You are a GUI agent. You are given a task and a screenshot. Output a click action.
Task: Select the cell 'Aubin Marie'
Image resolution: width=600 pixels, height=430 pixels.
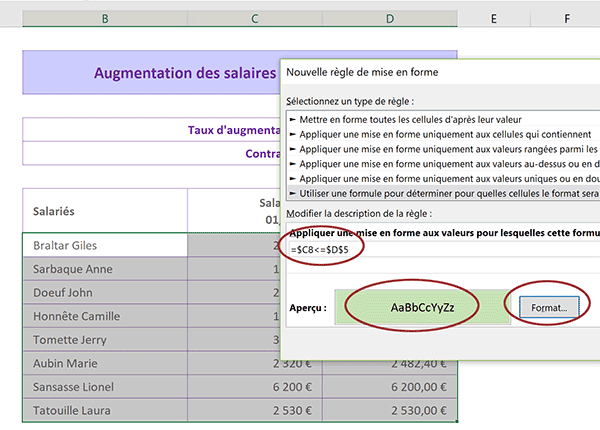tap(105, 363)
